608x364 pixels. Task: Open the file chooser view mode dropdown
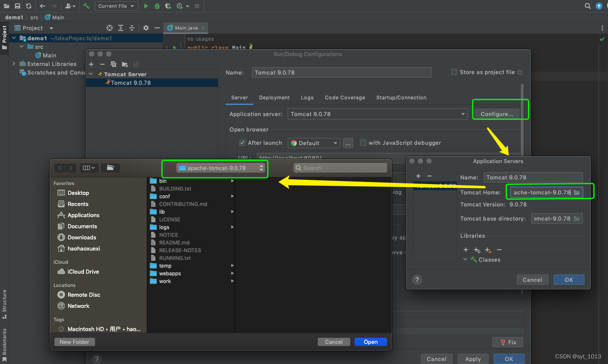[89, 168]
